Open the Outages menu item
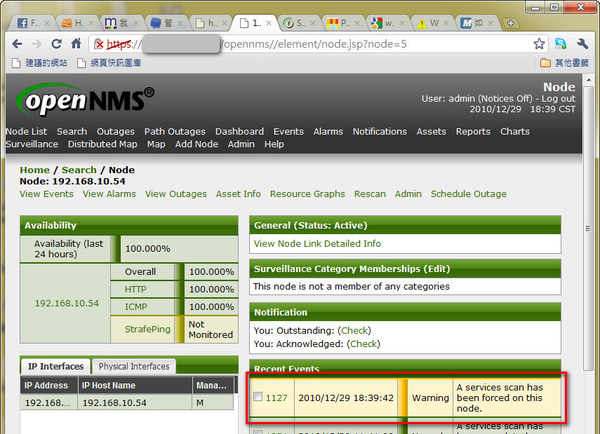Image resolution: width=600 pixels, height=434 pixels. (x=116, y=132)
